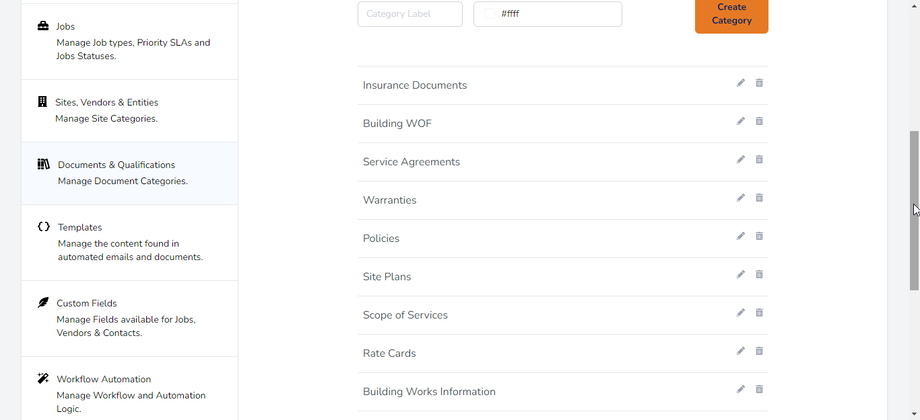
Task: Delete the Rate Cards category
Action: [759, 351]
